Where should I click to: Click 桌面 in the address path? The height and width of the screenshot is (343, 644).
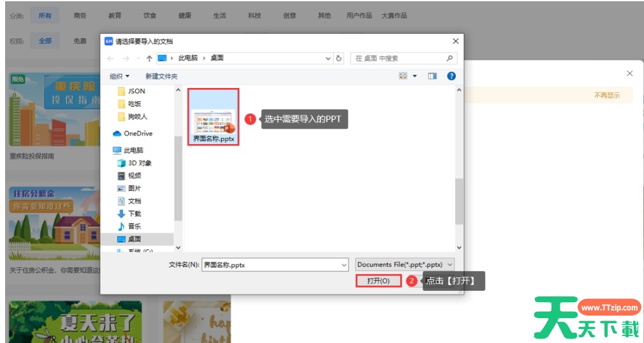coord(217,58)
